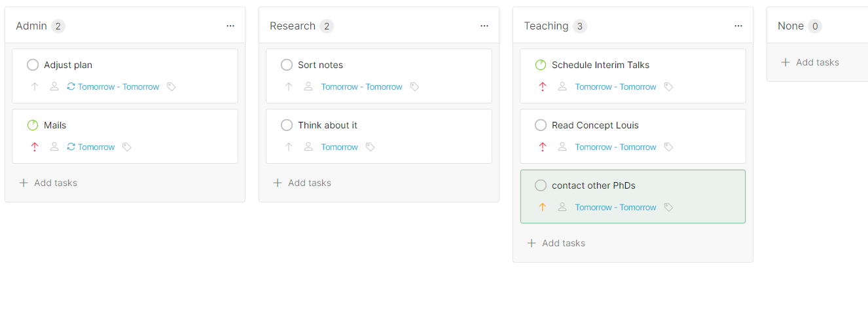
Task: Click tag icon on Think about it task
Action: 370,147
